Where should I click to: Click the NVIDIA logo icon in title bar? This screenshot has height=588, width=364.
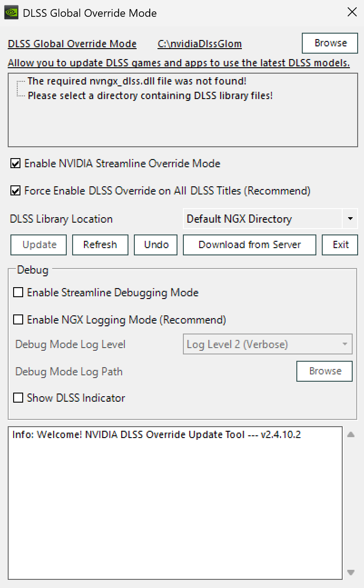pos(11,13)
